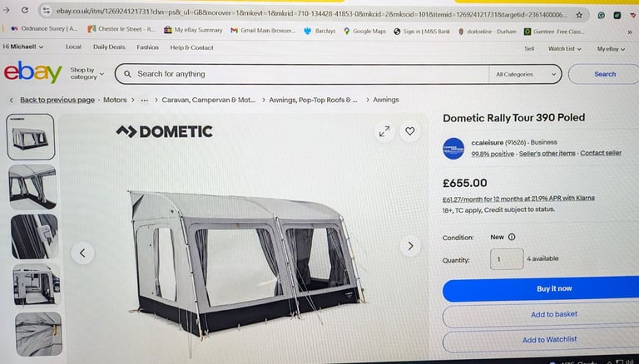The width and height of the screenshot is (639, 364).
Task: Open All Categories dropdown
Action: click(525, 75)
